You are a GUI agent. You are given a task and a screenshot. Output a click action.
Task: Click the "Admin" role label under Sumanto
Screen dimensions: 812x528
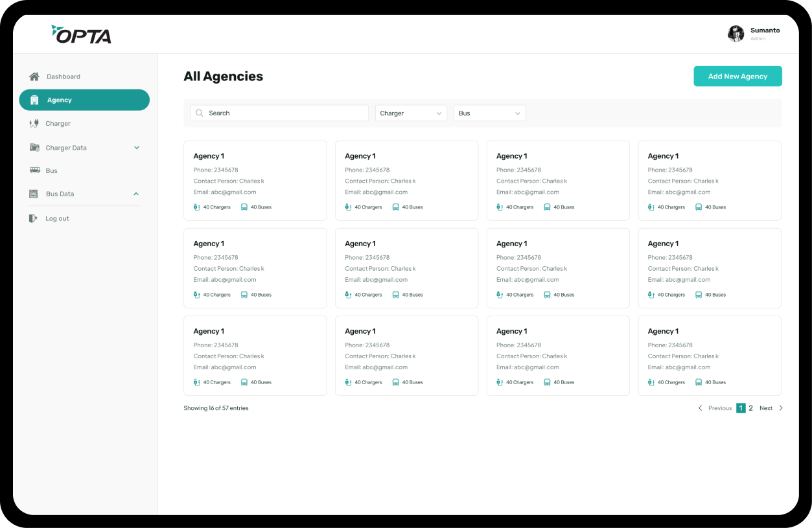point(758,39)
